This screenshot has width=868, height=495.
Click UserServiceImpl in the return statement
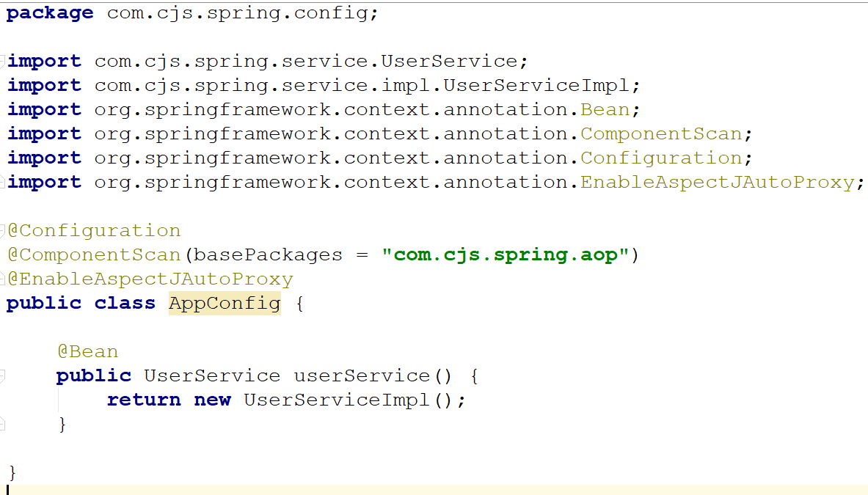point(337,400)
